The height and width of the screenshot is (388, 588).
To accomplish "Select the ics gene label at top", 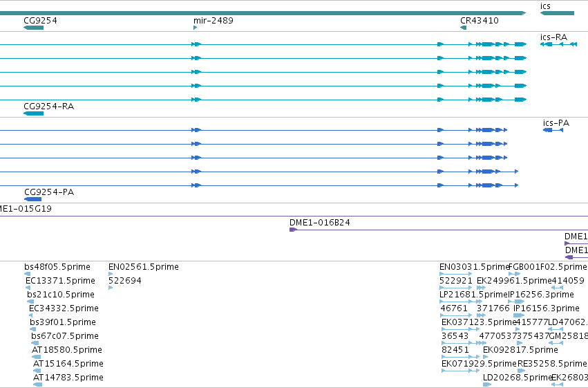I will click(545, 6).
